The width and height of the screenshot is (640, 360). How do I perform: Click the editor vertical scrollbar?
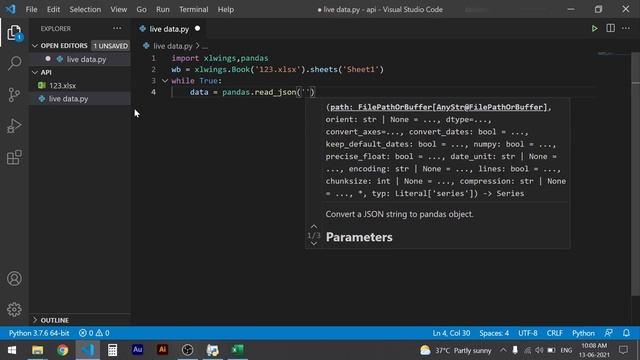636,173
